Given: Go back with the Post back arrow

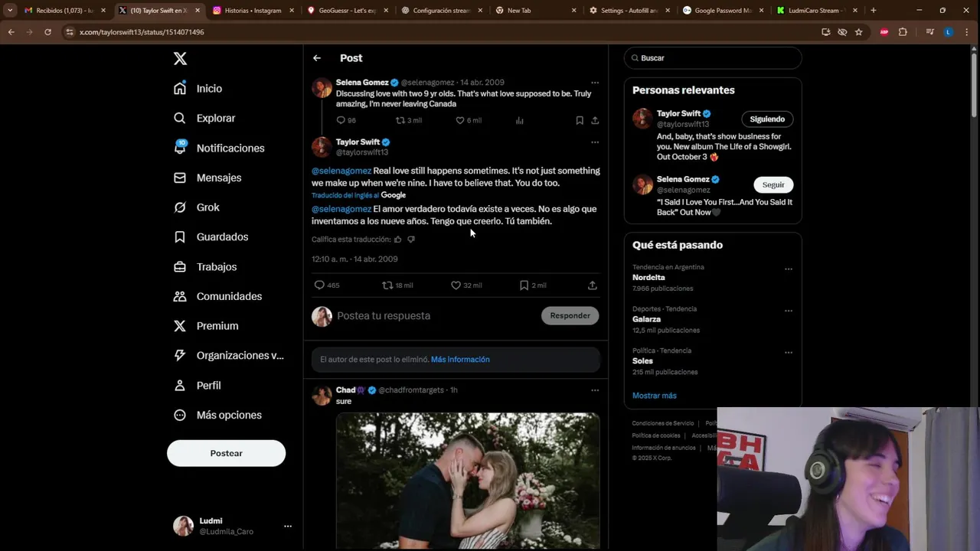Looking at the screenshot, I should [x=317, y=58].
